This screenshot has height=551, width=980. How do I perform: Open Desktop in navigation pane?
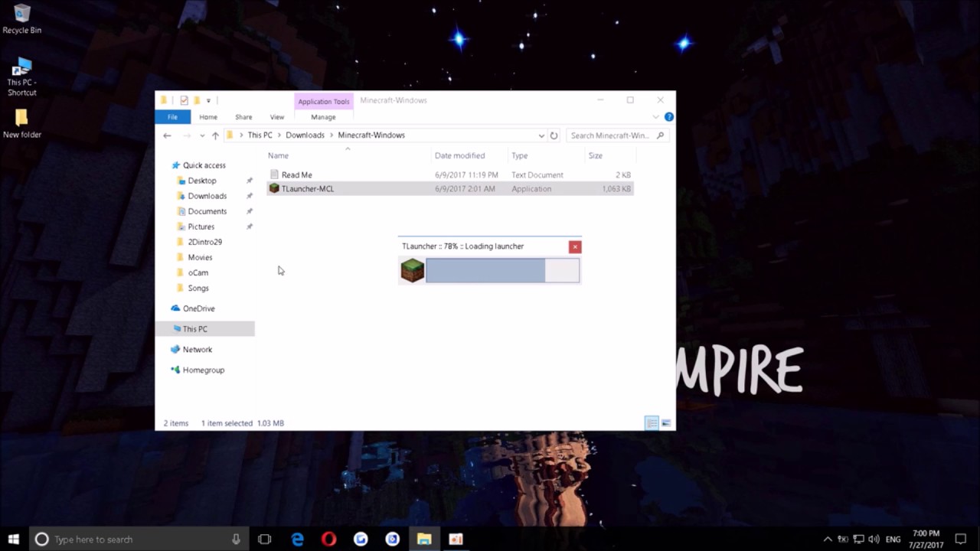coord(202,181)
